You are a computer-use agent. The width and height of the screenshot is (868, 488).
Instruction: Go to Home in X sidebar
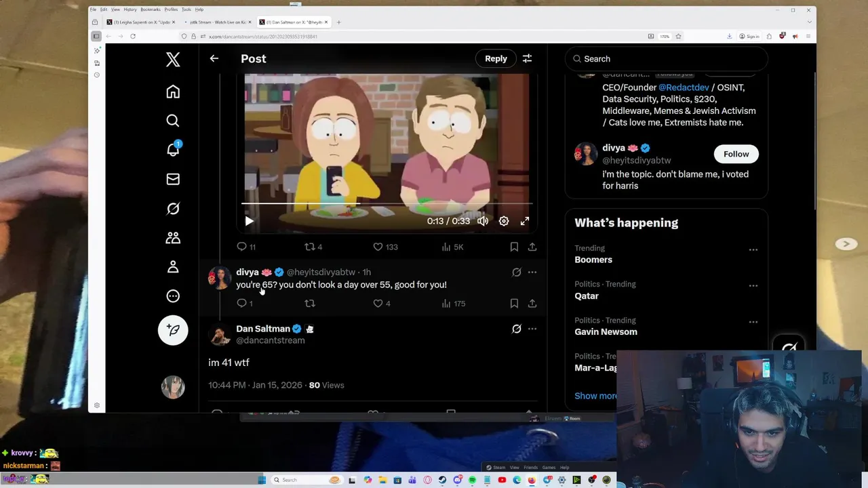(173, 91)
